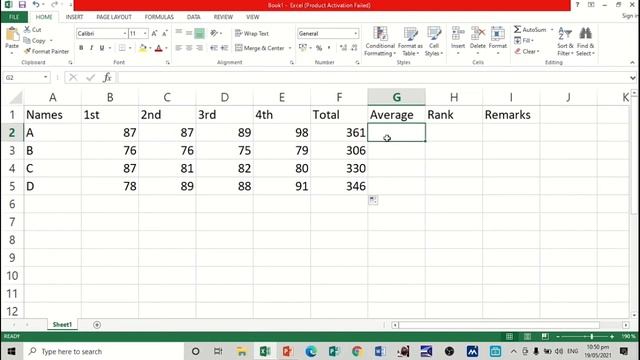Click the Format cells icon
The image size is (640, 360).
click(498, 33)
